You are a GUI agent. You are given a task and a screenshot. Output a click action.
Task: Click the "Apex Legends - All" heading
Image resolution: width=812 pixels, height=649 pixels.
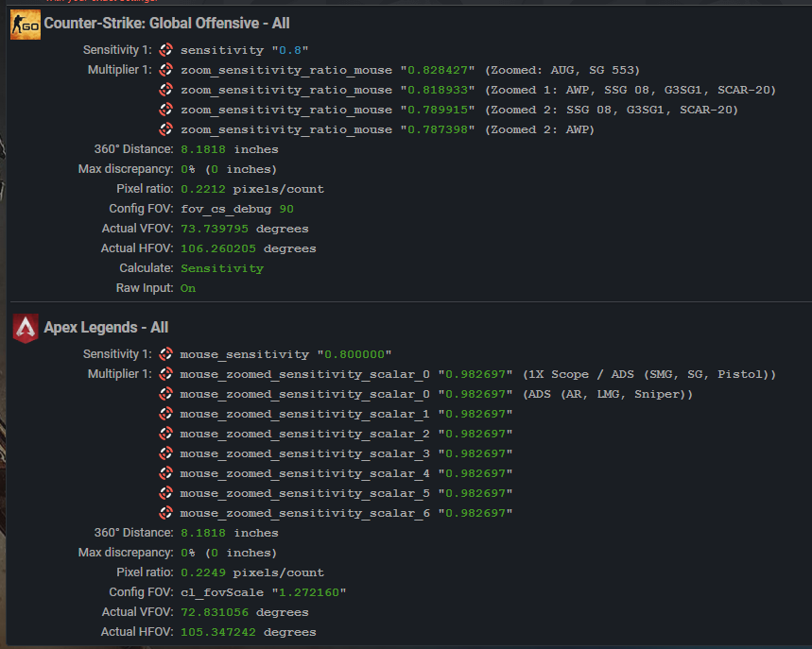click(106, 328)
